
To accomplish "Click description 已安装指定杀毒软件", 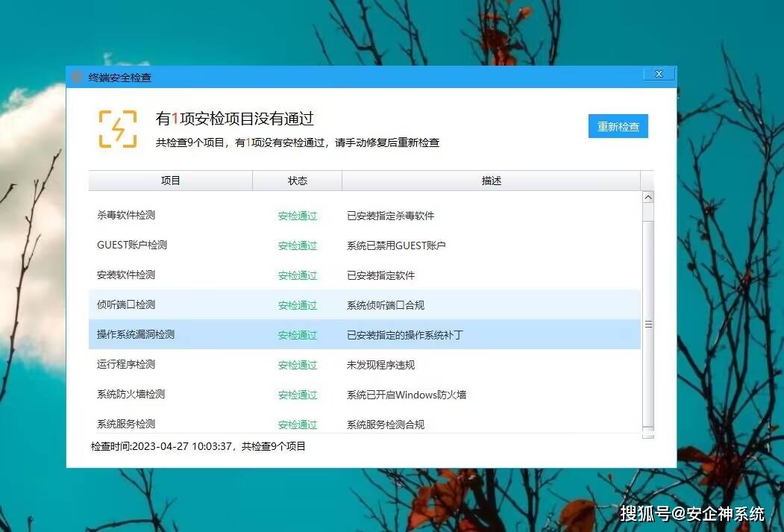I will click(x=390, y=216).
